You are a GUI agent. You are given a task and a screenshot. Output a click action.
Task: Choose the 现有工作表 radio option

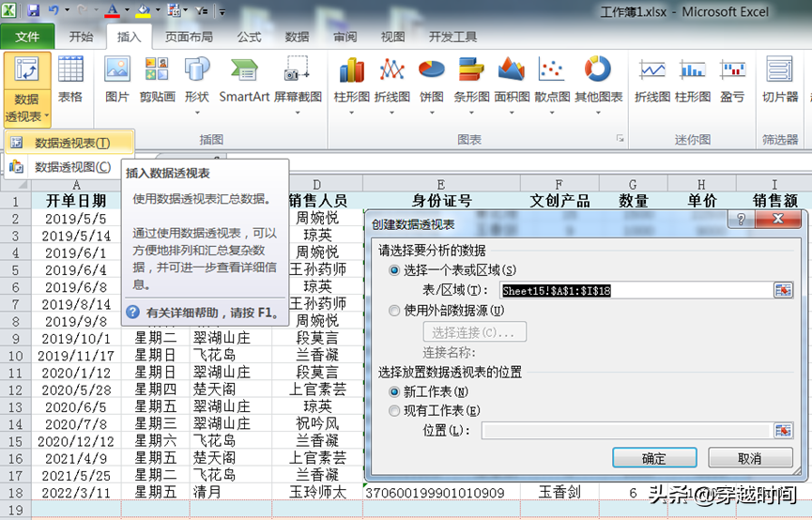click(x=394, y=411)
